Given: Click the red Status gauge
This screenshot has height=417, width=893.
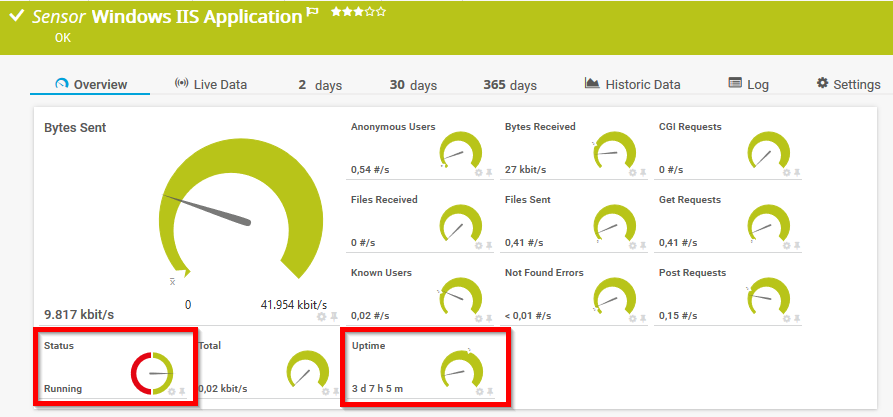Looking at the screenshot, I should click(152, 373).
